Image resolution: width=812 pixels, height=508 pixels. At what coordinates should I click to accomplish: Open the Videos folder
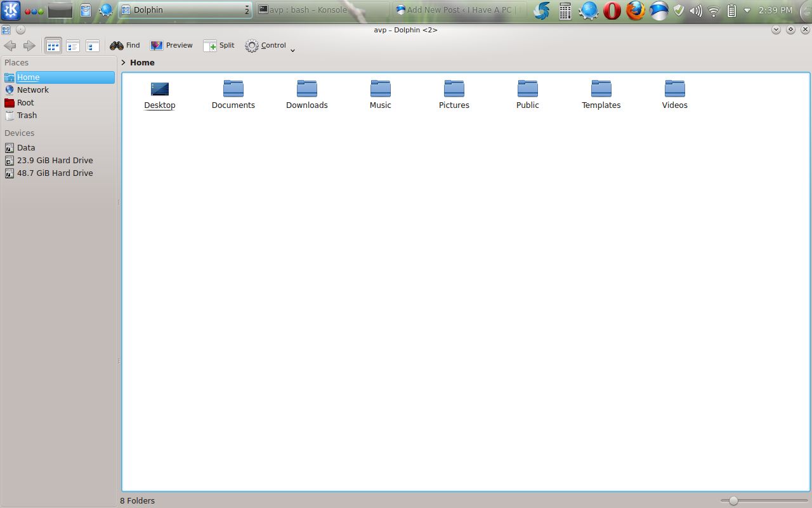click(675, 95)
